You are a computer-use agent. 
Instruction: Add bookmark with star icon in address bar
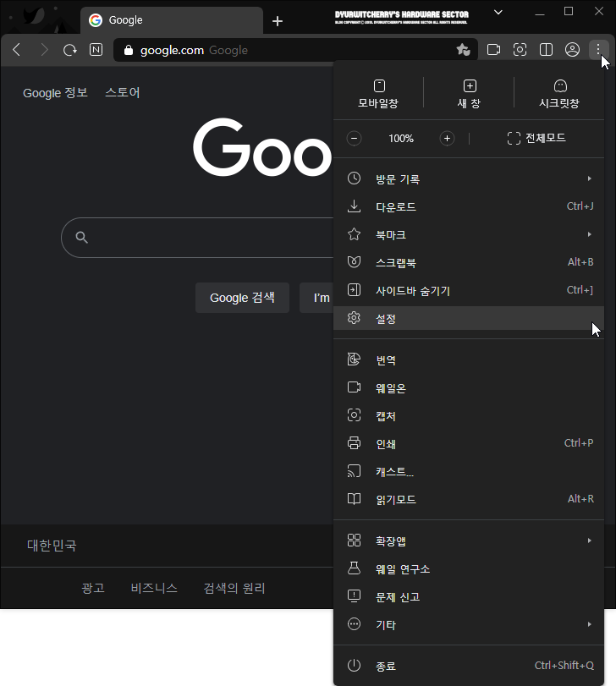pyautogui.click(x=464, y=50)
